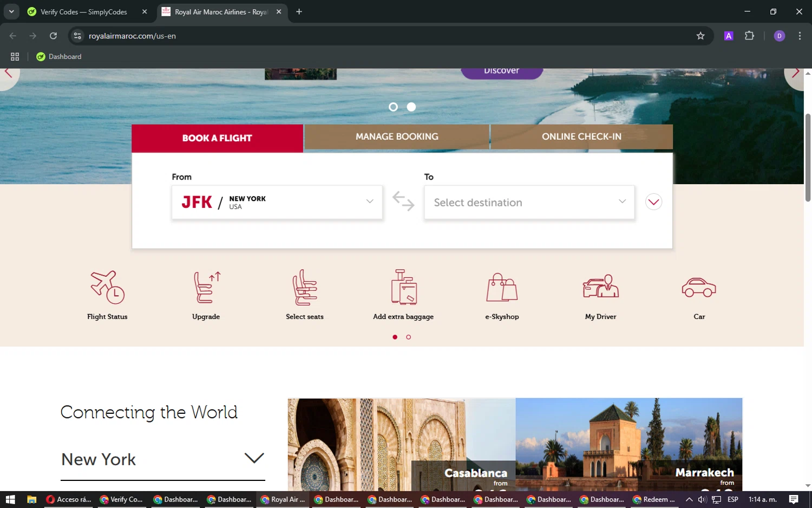Open the tab search dropdown arrow
This screenshot has height=508, width=812.
click(11, 11)
